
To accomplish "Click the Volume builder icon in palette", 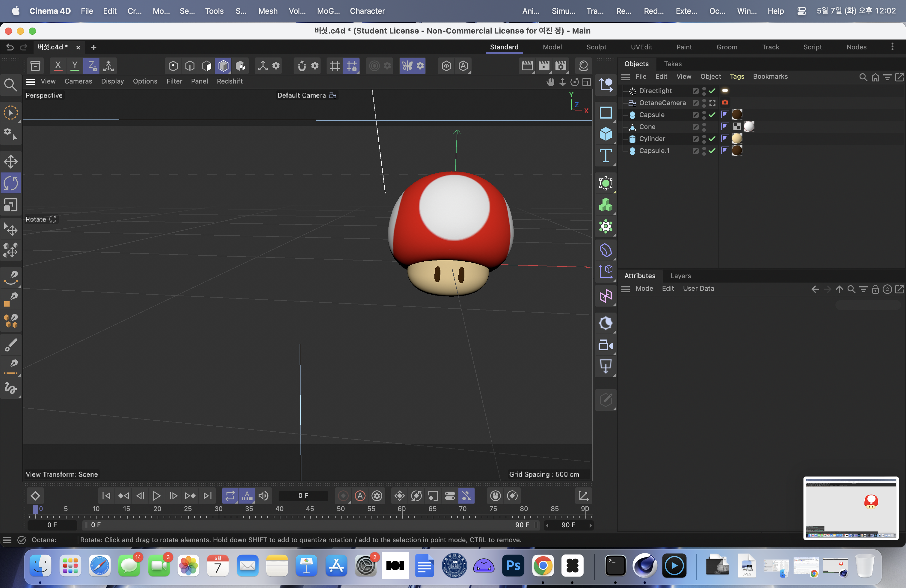I will 606,205.
